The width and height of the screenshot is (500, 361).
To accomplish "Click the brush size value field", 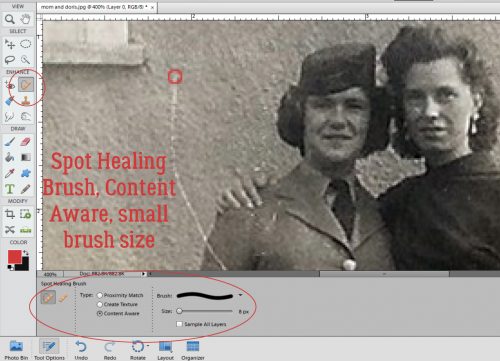I will click(244, 312).
